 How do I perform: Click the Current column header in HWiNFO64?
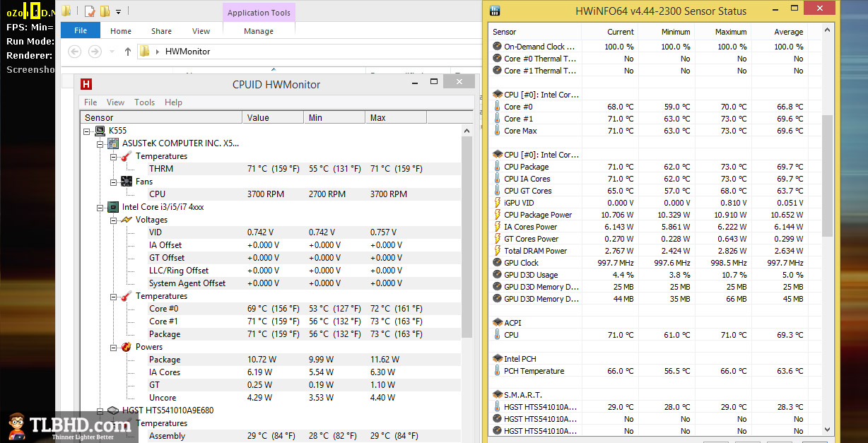pyautogui.click(x=610, y=32)
